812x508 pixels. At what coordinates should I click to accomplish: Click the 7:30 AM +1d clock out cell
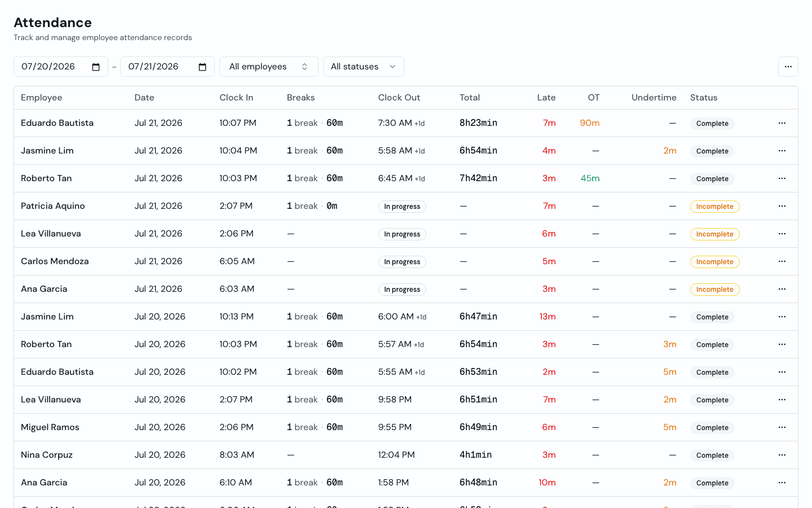401,123
